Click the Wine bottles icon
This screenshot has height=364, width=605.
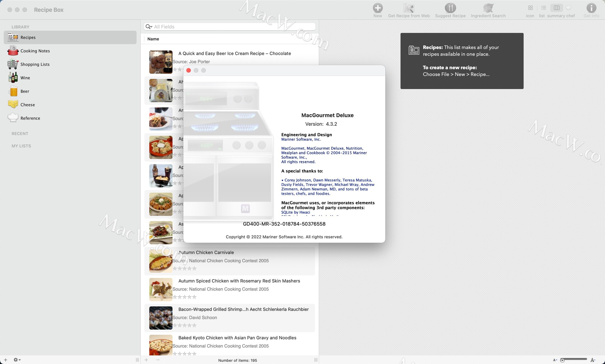(13, 78)
